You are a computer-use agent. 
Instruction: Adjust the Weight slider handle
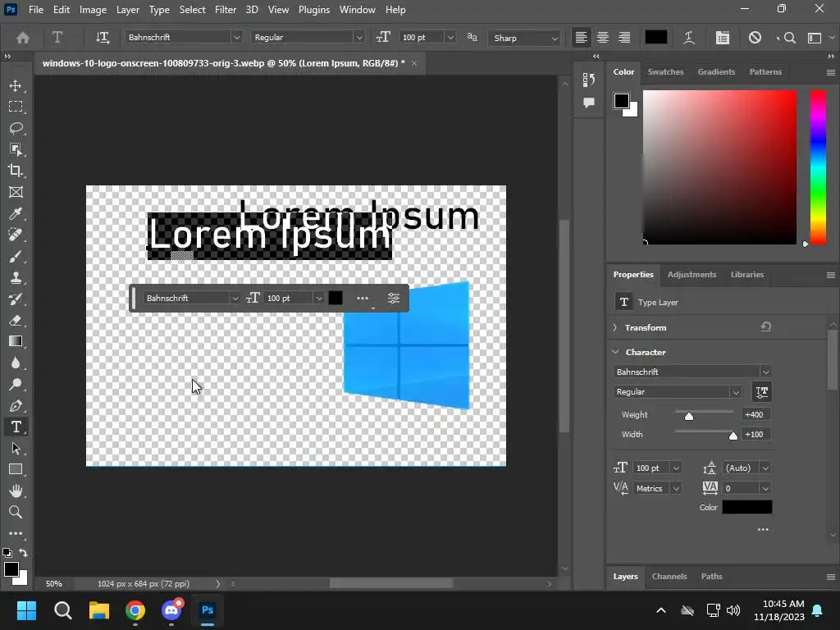click(x=689, y=416)
